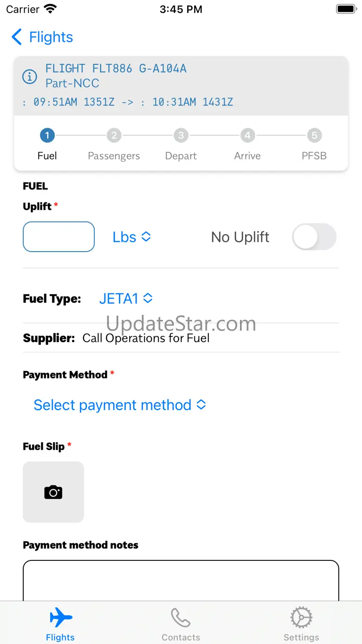This screenshot has height=644, width=362.
Task: Tap the camera icon for Fuel Slip
Action: 53,492
